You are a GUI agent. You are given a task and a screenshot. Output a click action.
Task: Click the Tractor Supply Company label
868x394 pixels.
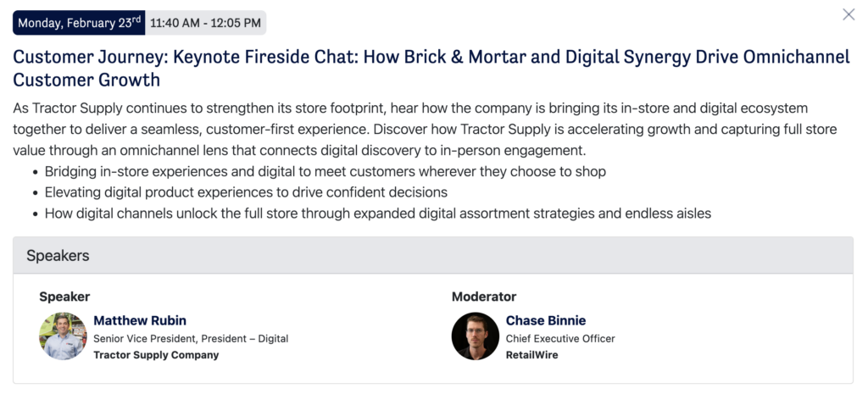[x=156, y=355]
